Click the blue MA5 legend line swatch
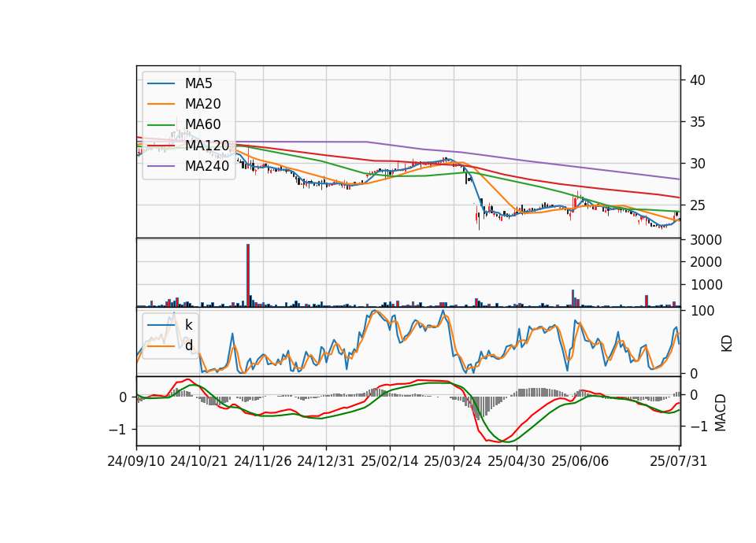This screenshot has height=543, width=756. 161,83
